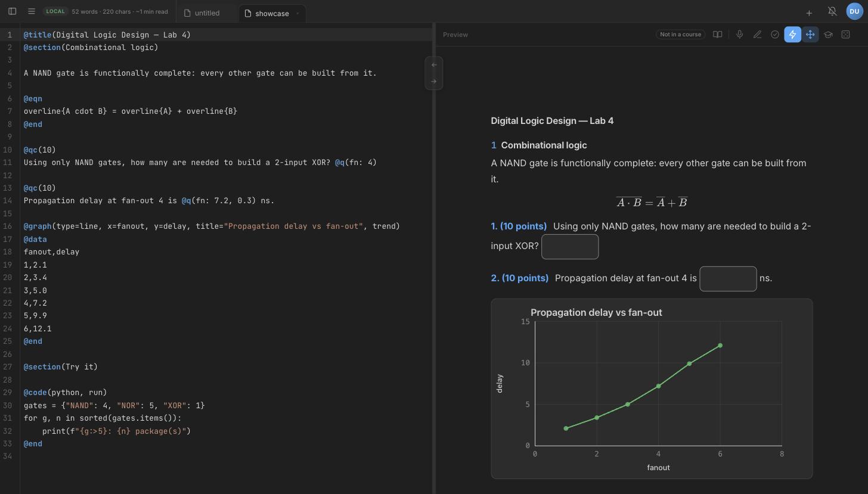Click the '@code(python, run)' line

pos(66,393)
